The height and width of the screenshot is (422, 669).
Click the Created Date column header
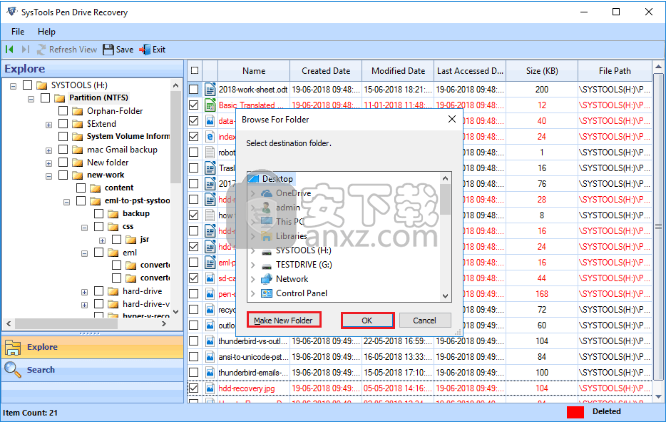coord(326,71)
